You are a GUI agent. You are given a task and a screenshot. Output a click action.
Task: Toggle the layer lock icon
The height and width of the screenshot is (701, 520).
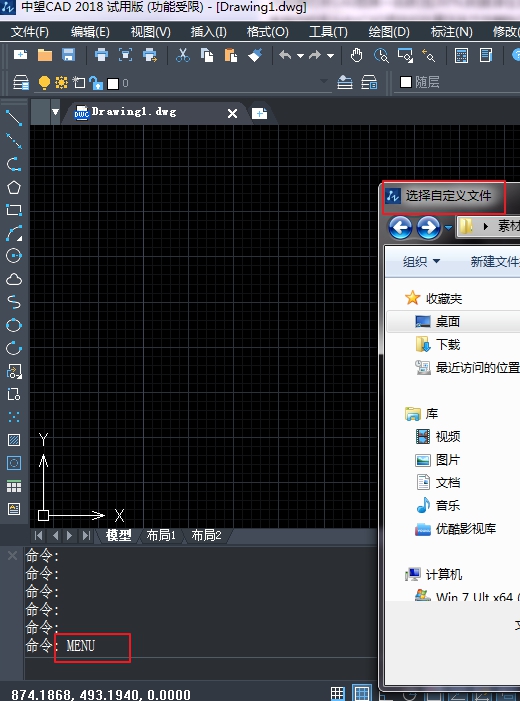(96, 83)
